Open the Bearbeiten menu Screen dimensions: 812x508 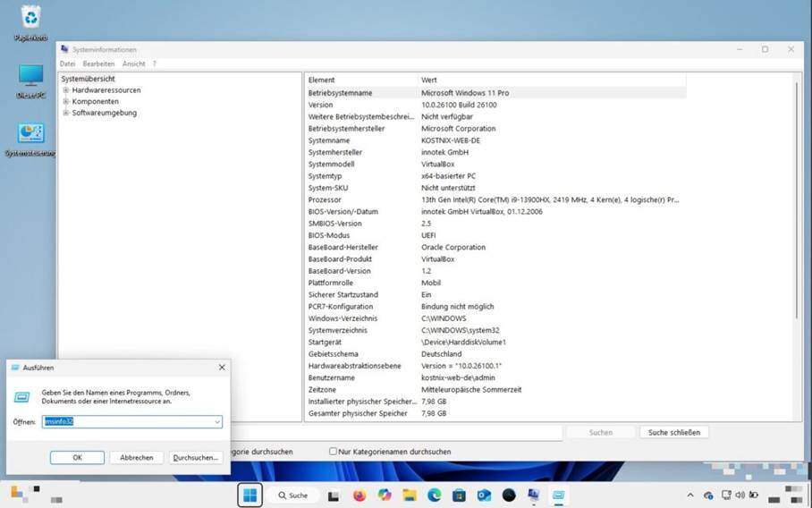coord(98,63)
